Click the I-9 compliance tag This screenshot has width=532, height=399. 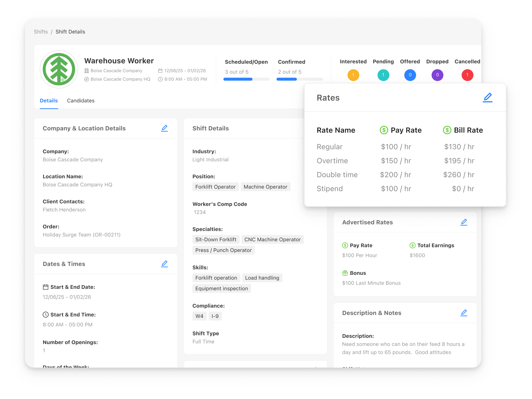tap(215, 316)
